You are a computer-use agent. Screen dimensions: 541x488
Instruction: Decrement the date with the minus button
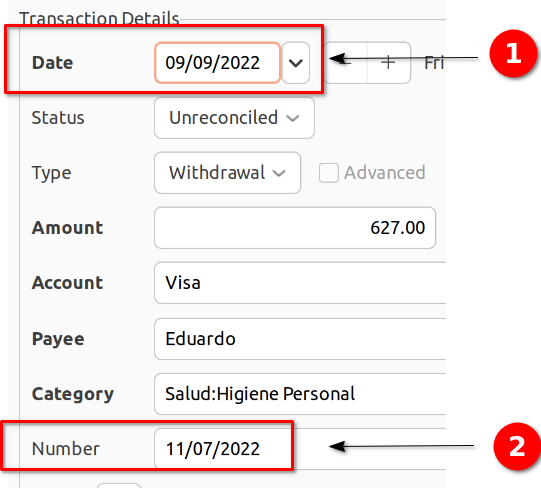click(x=345, y=63)
